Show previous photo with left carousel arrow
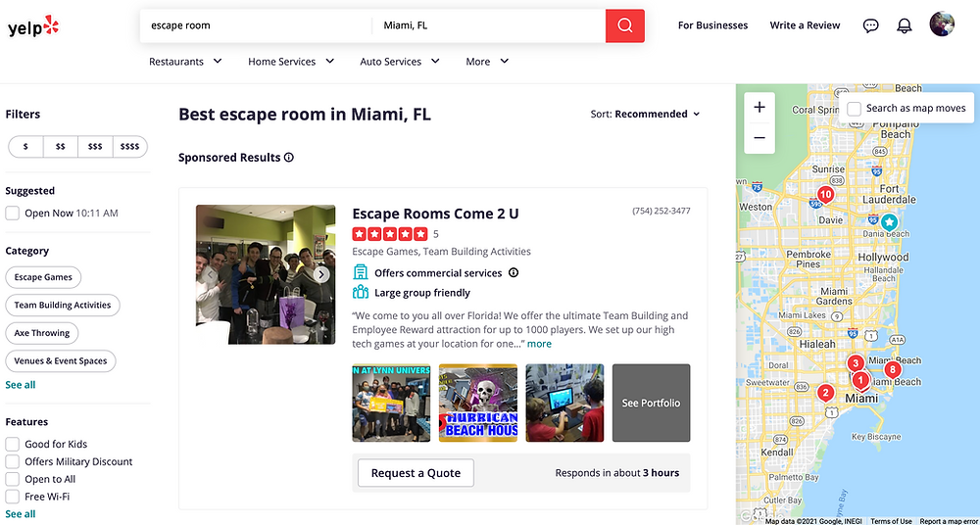Viewport: 980px width, 525px height. point(210,274)
